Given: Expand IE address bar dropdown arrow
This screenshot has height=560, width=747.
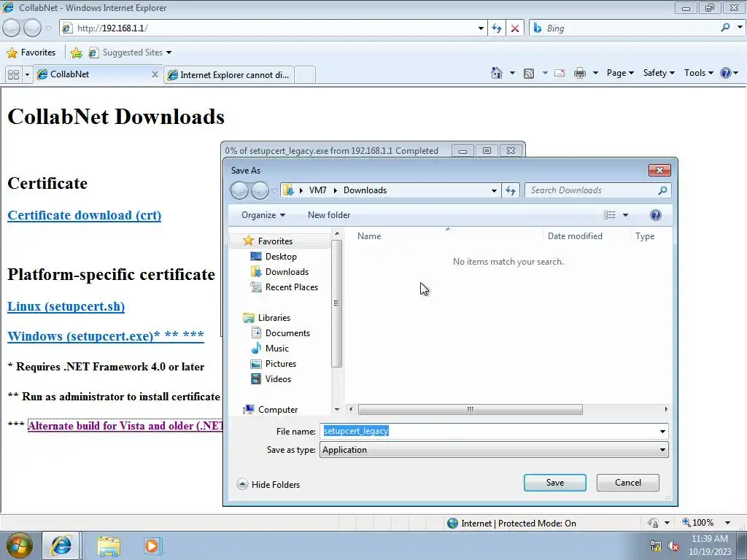Looking at the screenshot, I should tap(481, 28).
